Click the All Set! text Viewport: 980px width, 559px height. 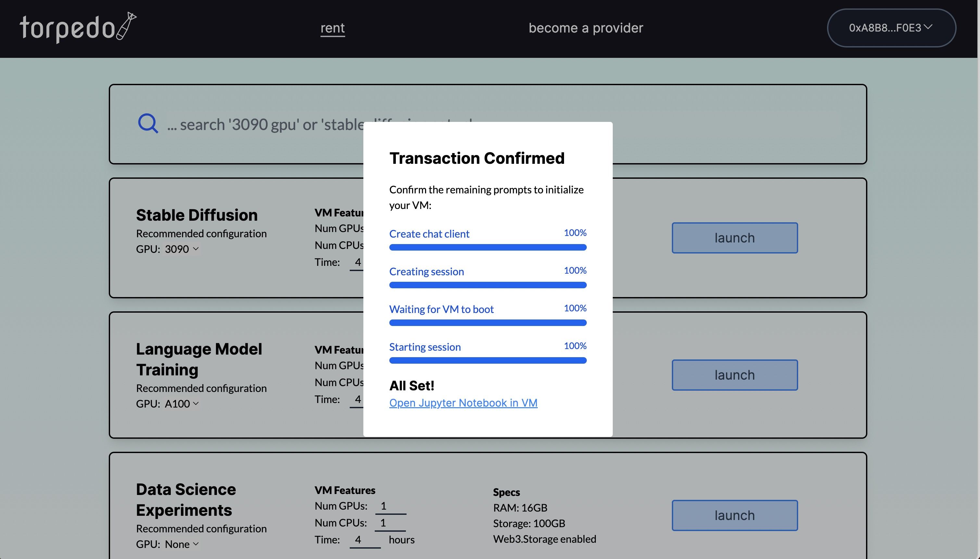[x=411, y=385]
